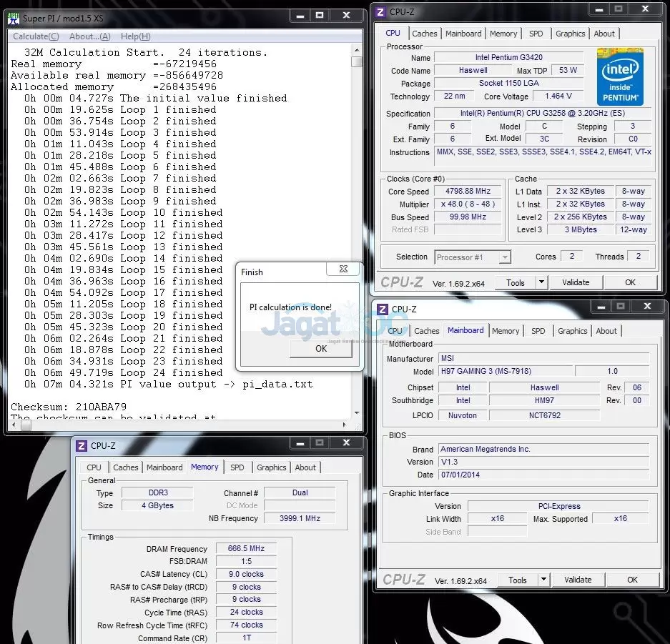Click the Intel Pentium logo badge
The width and height of the screenshot is (670, 644).
pos(620,76)
